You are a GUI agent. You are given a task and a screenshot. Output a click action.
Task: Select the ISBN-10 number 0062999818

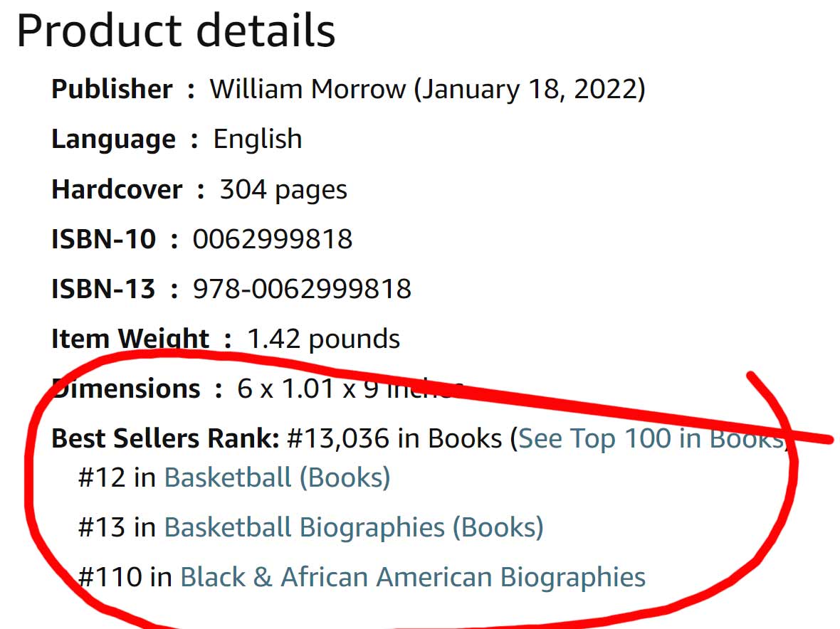point(273,239)
